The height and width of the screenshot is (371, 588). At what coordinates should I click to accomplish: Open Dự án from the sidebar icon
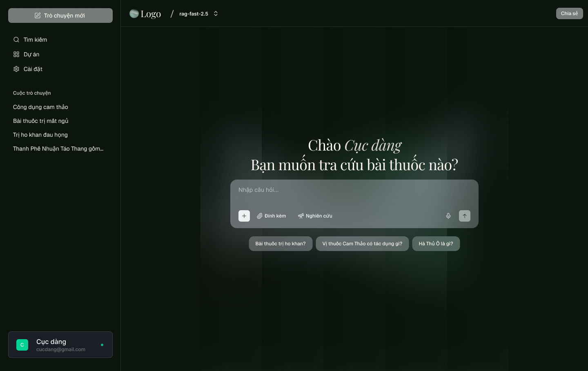coord(16,54)
